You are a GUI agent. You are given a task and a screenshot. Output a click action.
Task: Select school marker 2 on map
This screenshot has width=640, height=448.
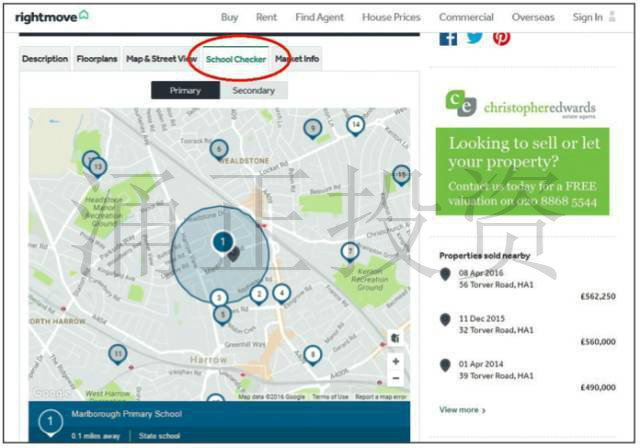click(x=258, y=295)
